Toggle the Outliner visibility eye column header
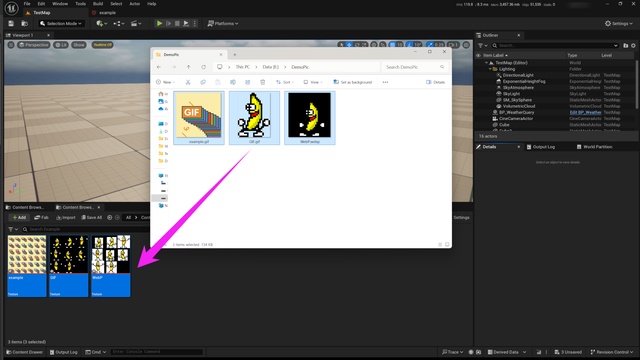Image resolution: width=640 pixels, height=360 pixels. coord(478,55)
